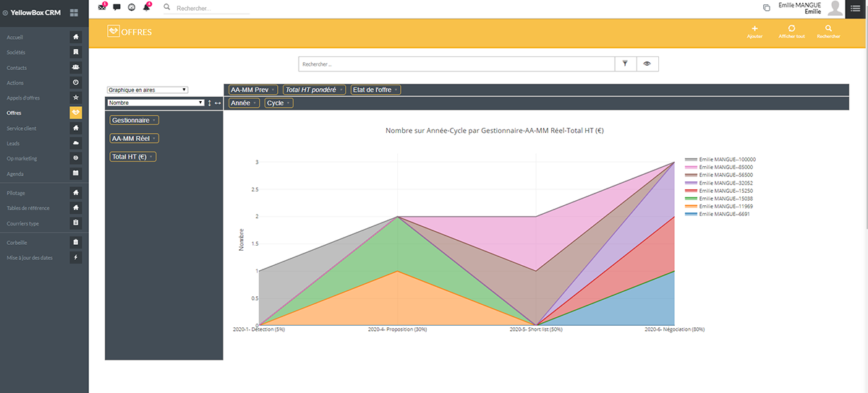Viewport: 868px width, 393px height.
Task: Click the Ajouter button in the header
Action: point(754,32)
